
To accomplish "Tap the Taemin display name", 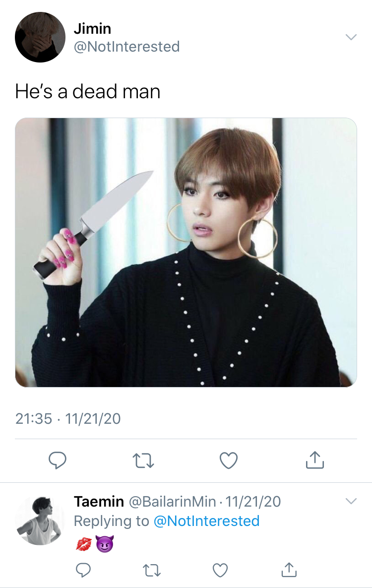I will click(99, 501).
